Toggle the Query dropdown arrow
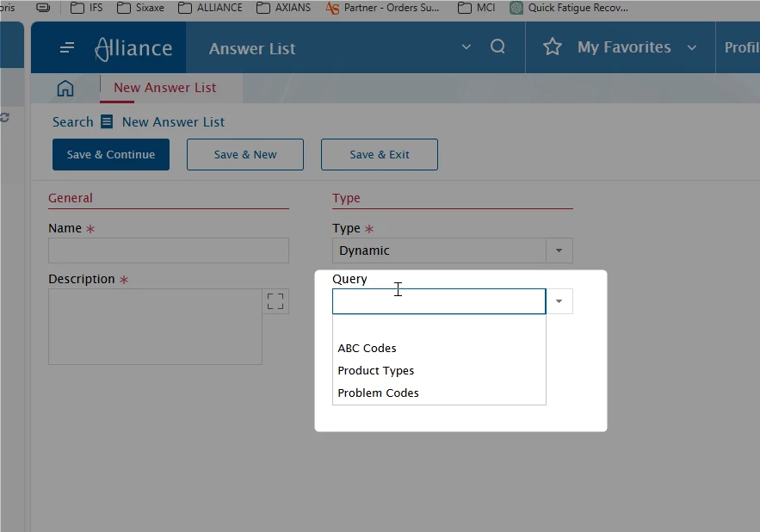Image resolution: width=760 pixels, height=532 pixels. [x=559, y=301]
